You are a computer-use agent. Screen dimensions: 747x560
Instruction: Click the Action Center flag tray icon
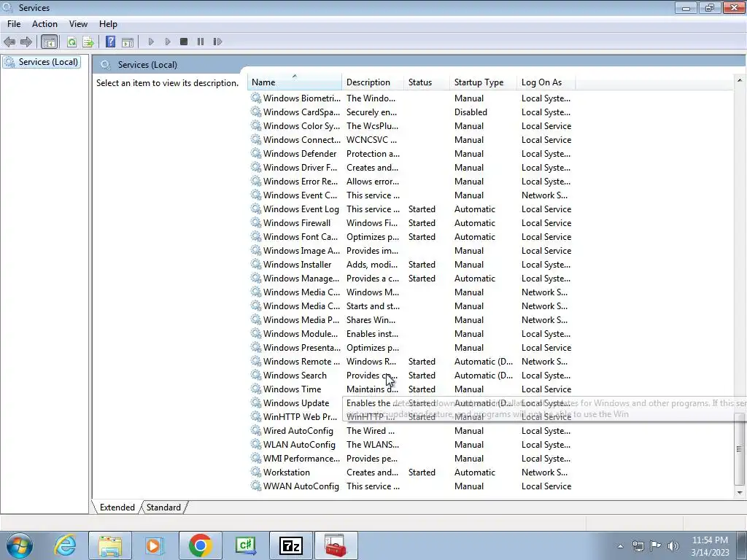[656, 546]
